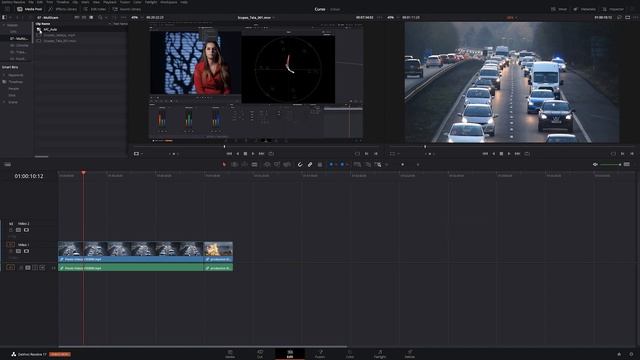Open the Timeline menu
The height and width of the screenshot is (360, 640).
click(63, 2)
